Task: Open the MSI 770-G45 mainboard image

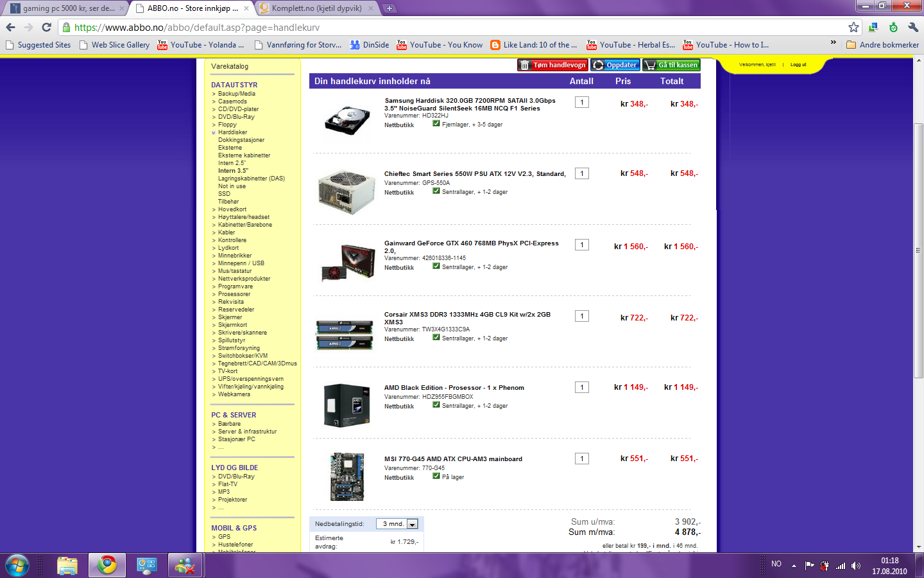Action: pyautogui.click(x=347, y=477)
